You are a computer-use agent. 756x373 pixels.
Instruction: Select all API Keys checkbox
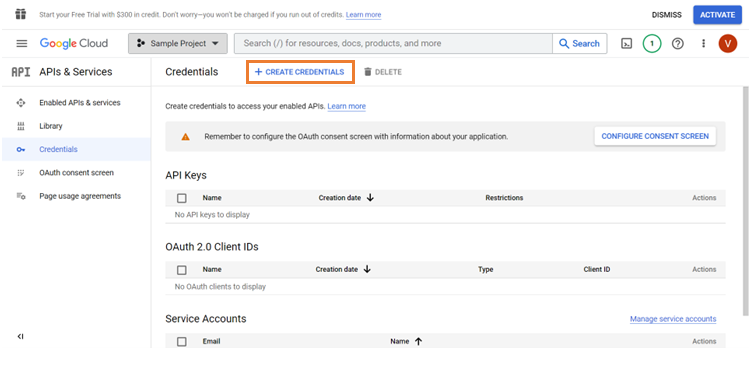[182, 198]
